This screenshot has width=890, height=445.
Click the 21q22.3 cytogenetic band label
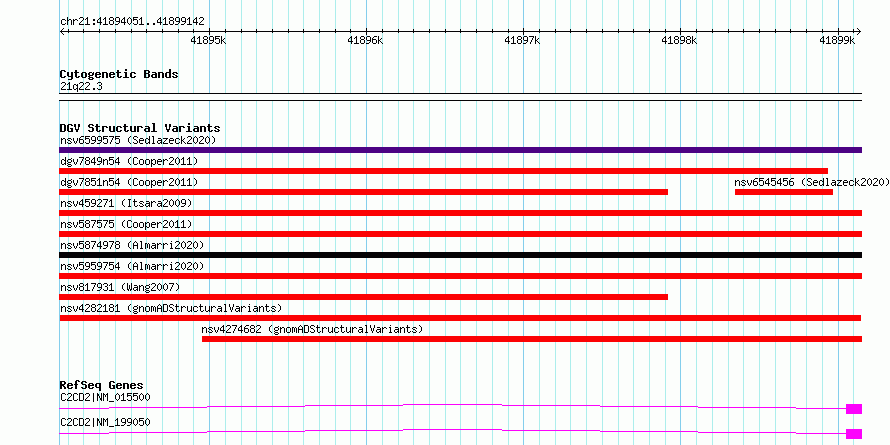81,87
